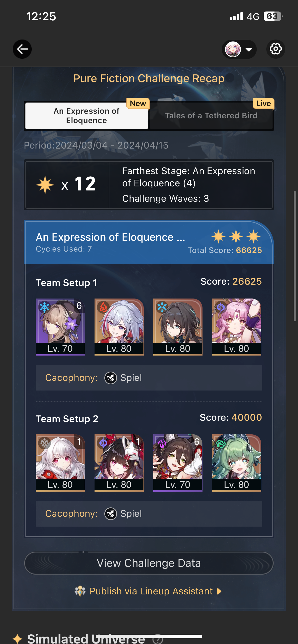
Task: Select the white-haired fire character portrait in Team 1
Action: point(119,327)
